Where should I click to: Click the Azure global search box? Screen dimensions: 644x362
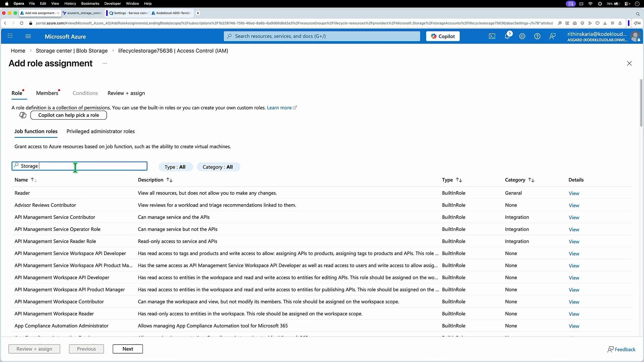[322, 36]
